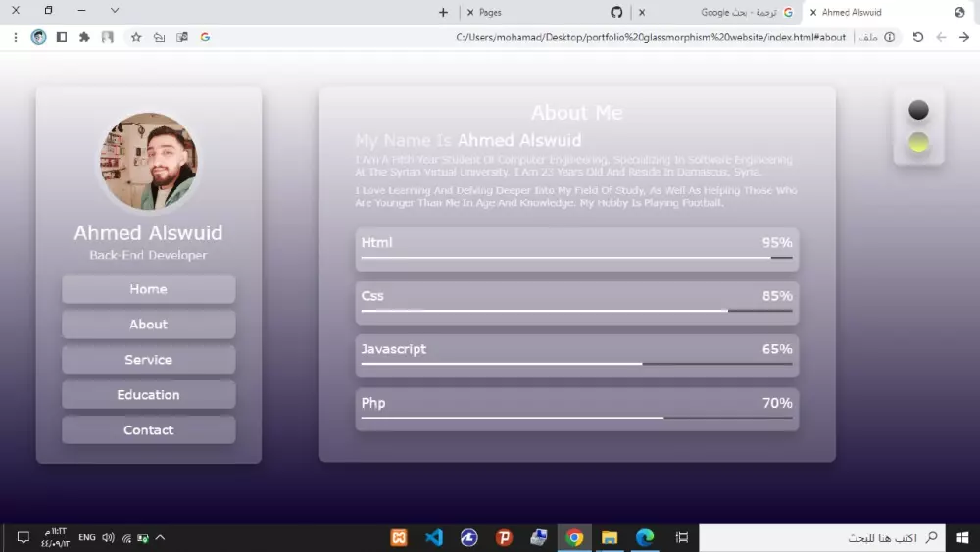Screen dimensions: 980x552
Task: Click the Google G icon in toolbar
Action: (x=205, y=37)
